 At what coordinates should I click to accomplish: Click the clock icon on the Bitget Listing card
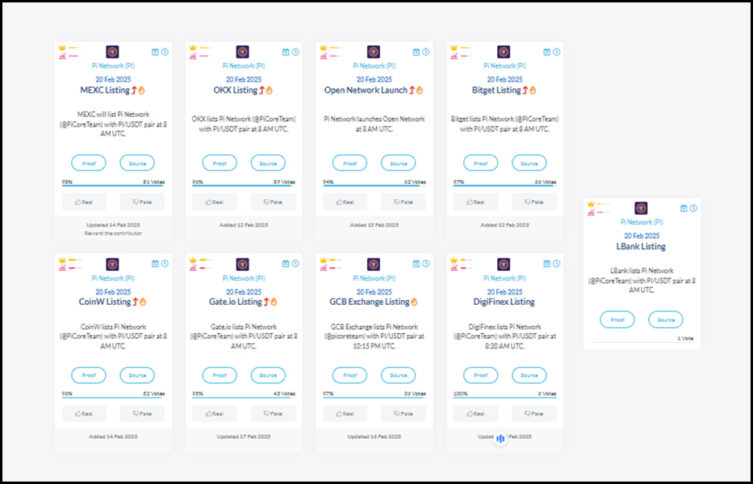tap(557, 52)
